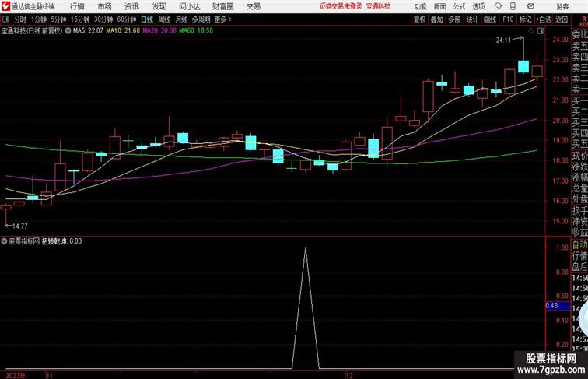Add stock with +自选 button
Image resolution: width=588 pixels, height=379 pixels.
[x=544, y=19]
